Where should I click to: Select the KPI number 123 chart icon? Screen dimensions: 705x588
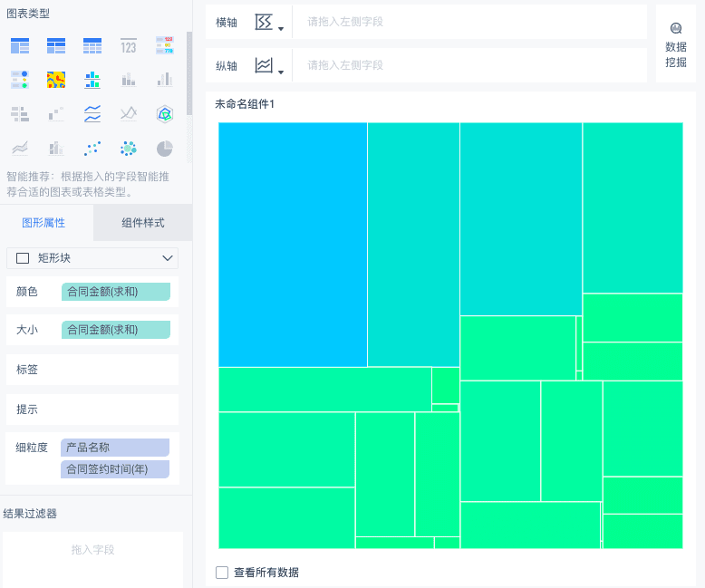click(129, 46)
